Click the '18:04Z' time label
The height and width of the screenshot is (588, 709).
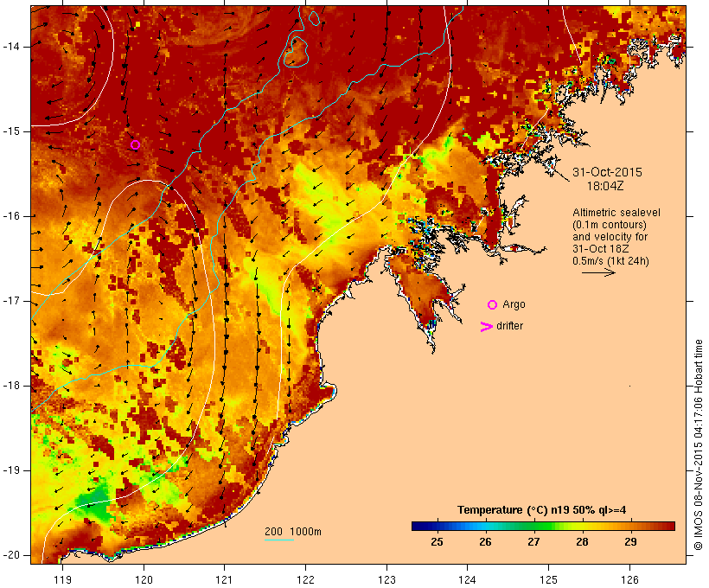coord(605,186)
